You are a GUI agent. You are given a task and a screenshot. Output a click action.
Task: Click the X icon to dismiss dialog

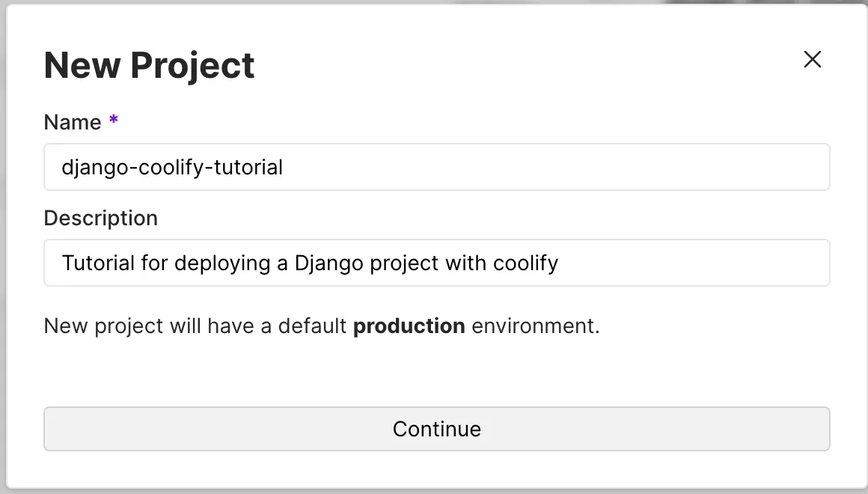[813, 59]
